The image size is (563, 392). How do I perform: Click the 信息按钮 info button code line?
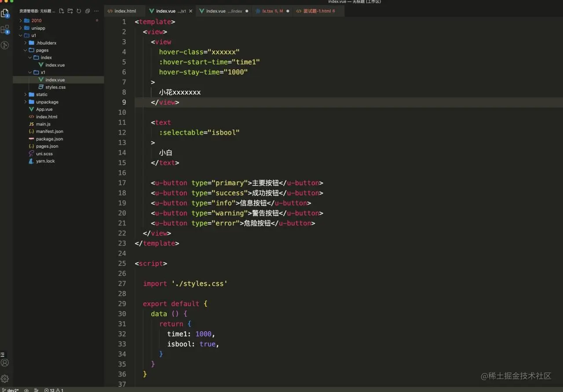231,203
